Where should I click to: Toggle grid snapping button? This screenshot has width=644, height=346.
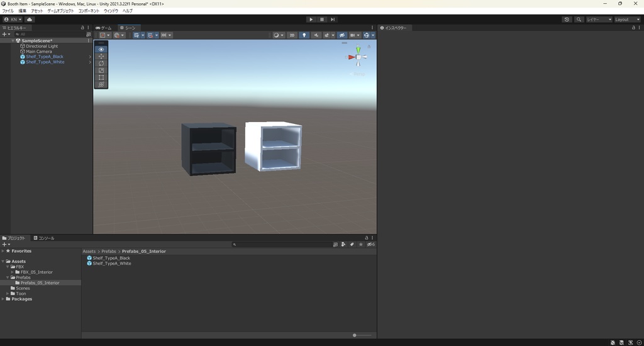150,35
